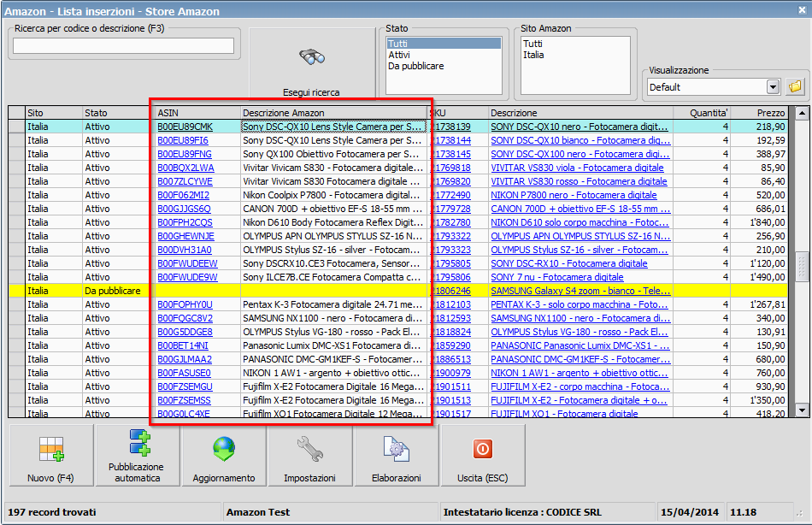812x525 pixels.
Task: Focus the Ricerca per codice o descrizione field
Action: pyautogui.click(x=123, y=45)
